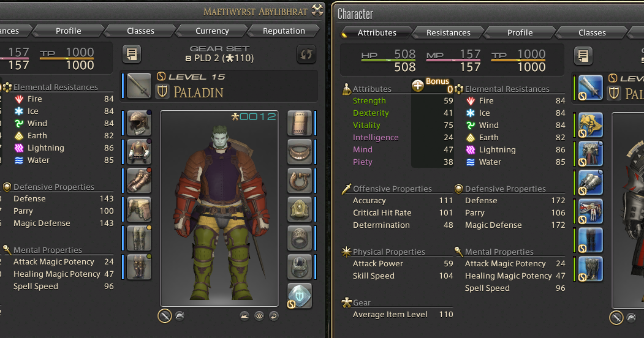Select the shield off-hand equipment slot

click(300, 122)
